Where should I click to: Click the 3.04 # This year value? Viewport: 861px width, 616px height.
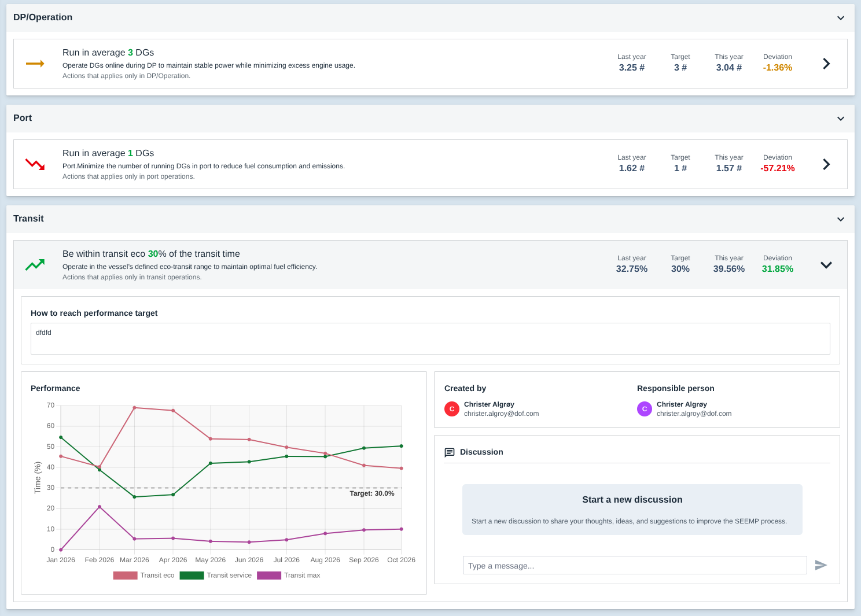pos(729,68)
